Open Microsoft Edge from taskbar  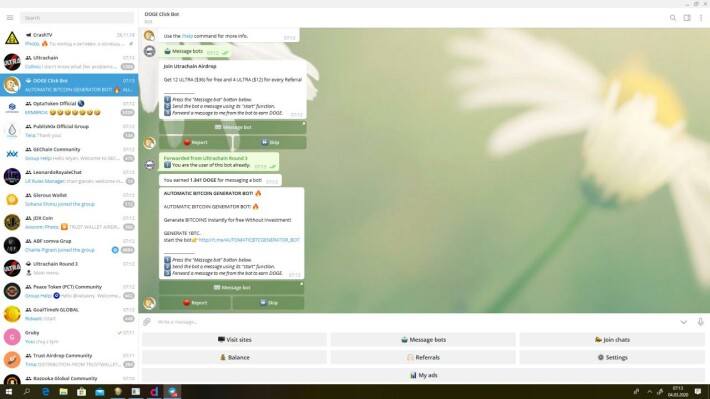pyautogui.click(x=45, y=392)
